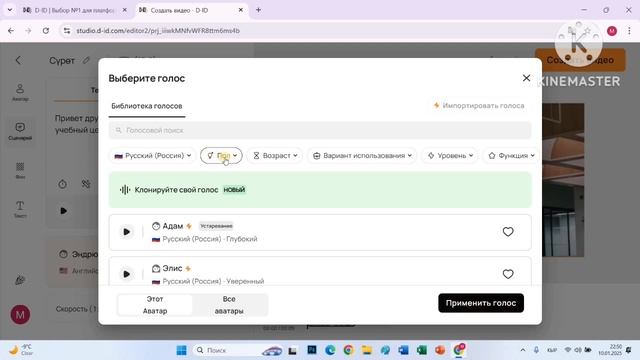Select the Этот Аватар option
640x360 pixels.
[x=155, y=305]
